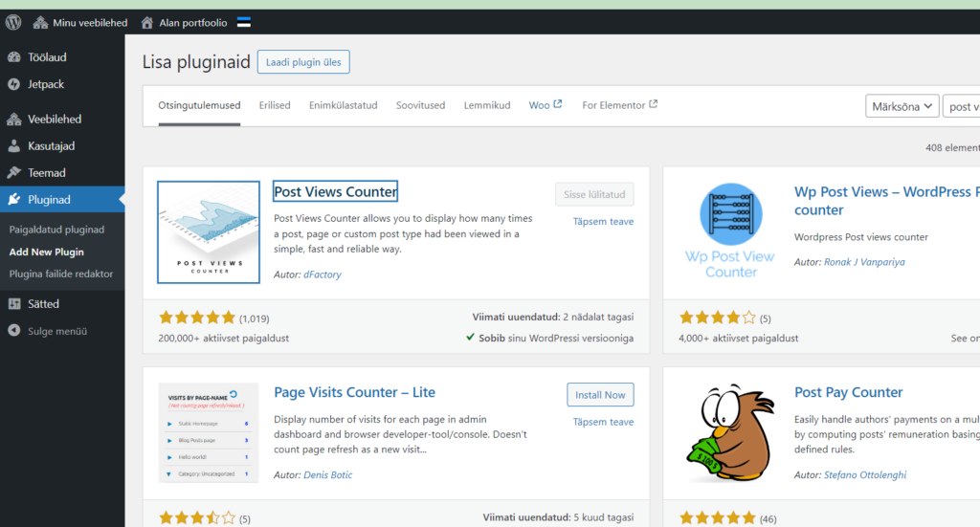Click the dFactory author link
Viewport: 980px width, 527px height.
pos(323,274)
